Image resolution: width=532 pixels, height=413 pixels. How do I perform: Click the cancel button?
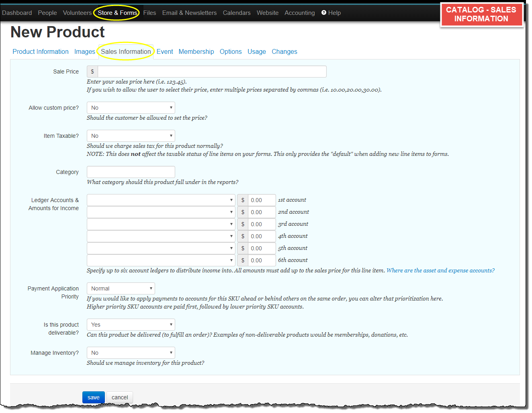120,397
